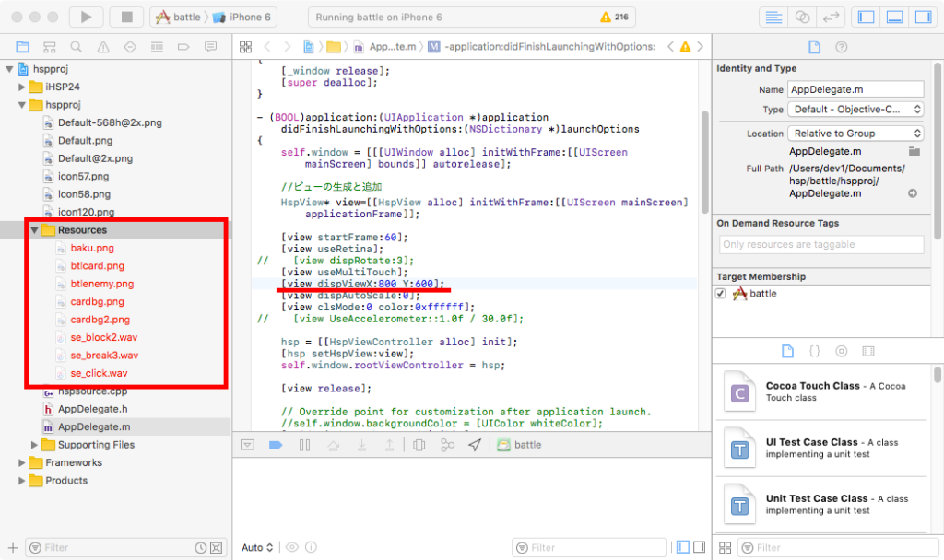944x560 pixels.
Task: Open the View Debugger hierarchy tool
Action: coord(418,444)
